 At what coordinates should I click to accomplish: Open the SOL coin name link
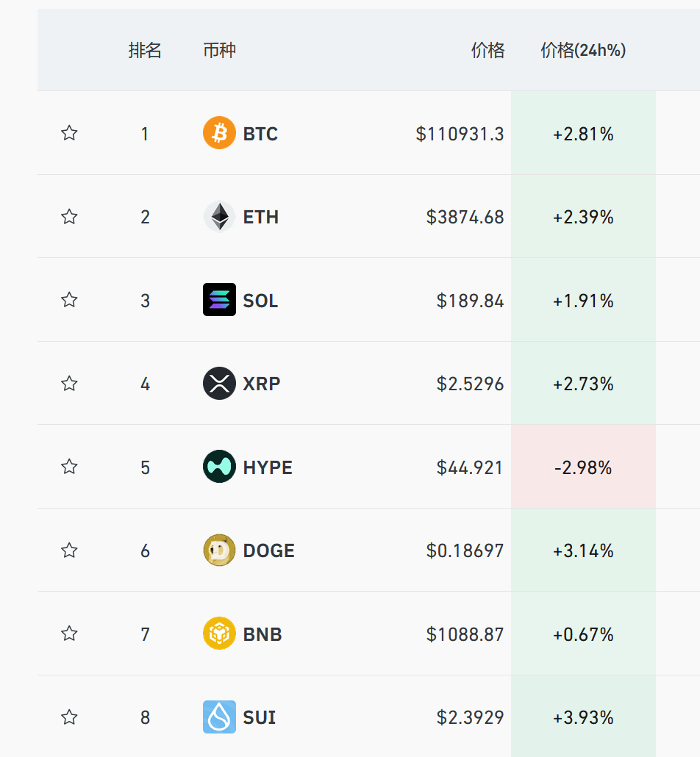pos(260,301)
